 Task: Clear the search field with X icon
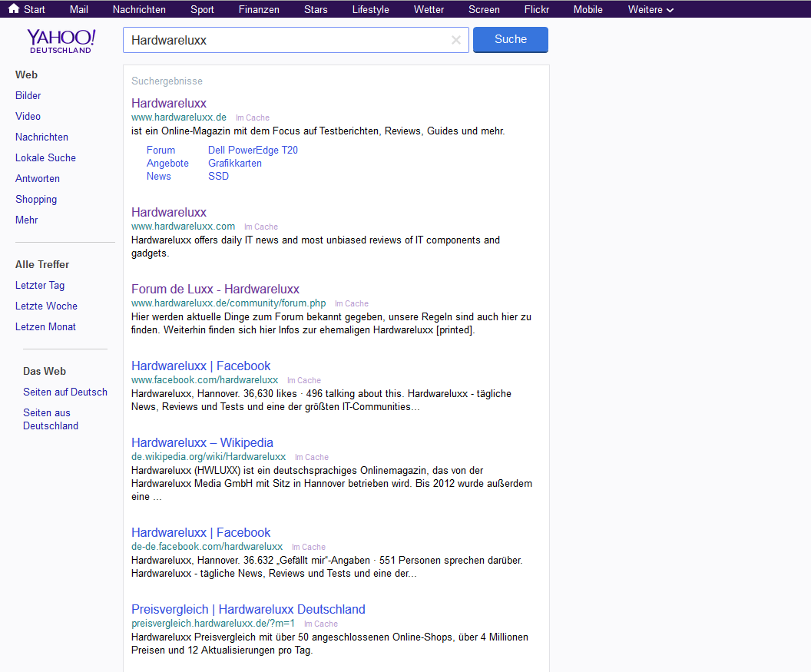click(x=455, y=40)
